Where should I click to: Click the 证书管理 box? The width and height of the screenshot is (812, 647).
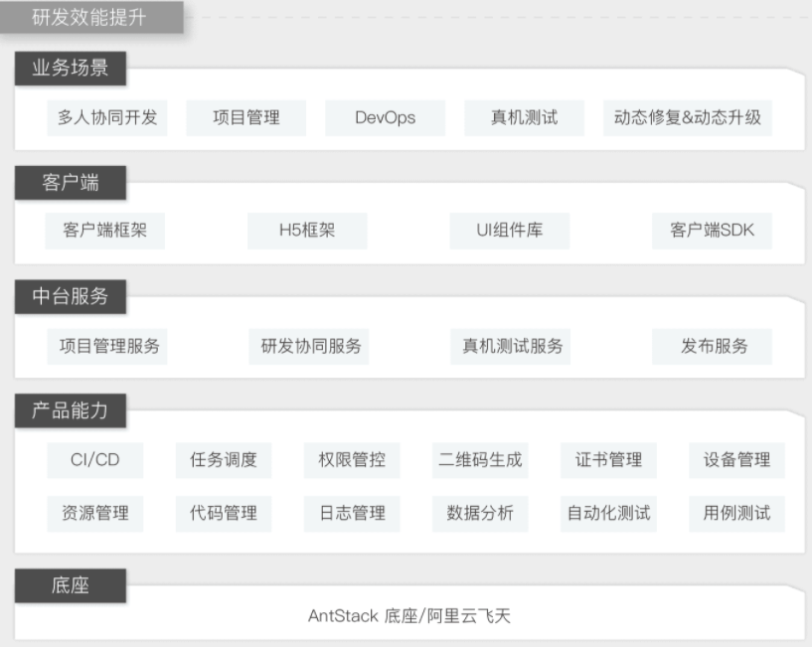(x=608, y=460)
